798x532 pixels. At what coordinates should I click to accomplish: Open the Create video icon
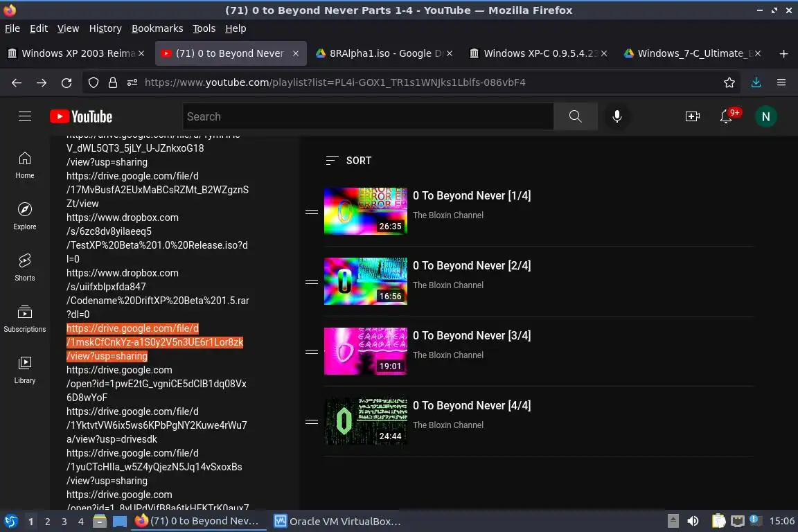pyautogui.click(x=692, y=116)
